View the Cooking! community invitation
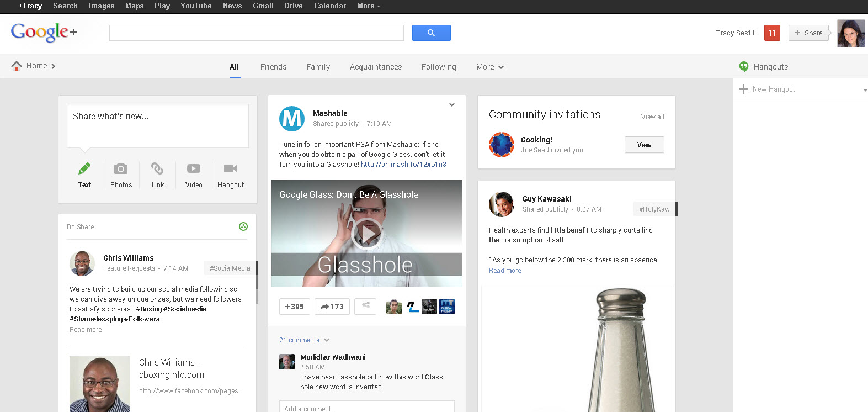Image resolution: width=868 pixels, height=412 pixels. 644,145
